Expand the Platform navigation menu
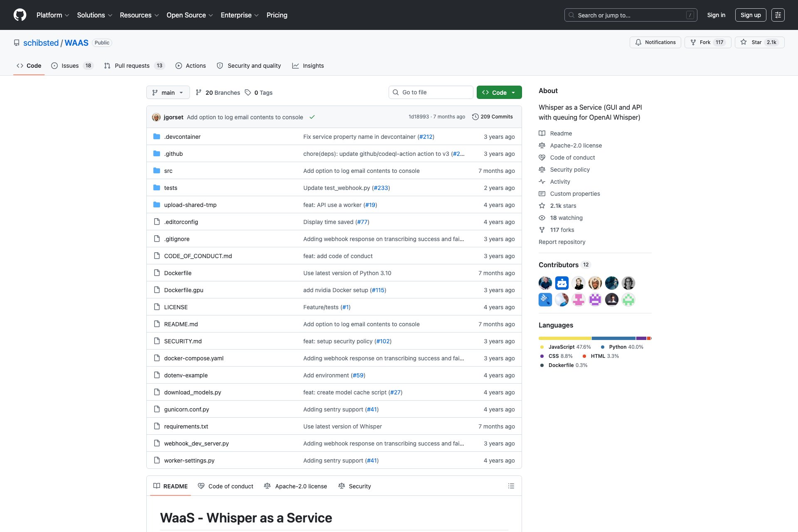The height and width of the screenshot is (532, 798). click(x=52, y=15)
